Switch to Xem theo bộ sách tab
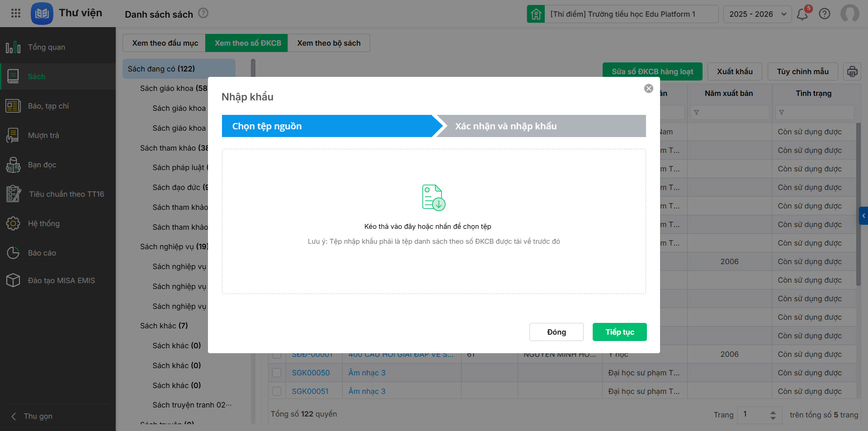Image resolution: width=868 pixels, height=431 pixels. point(329,43)
